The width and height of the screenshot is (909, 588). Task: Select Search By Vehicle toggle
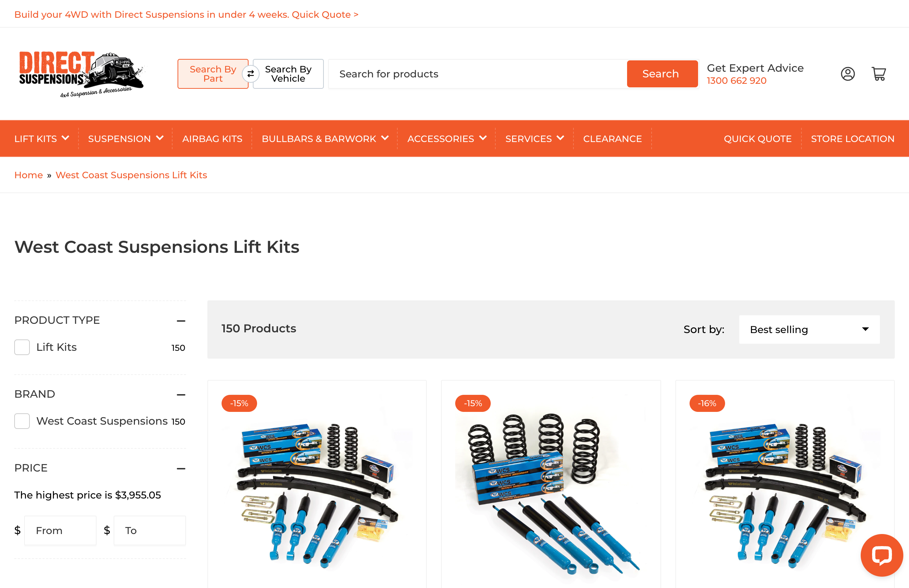click(288, 74)
